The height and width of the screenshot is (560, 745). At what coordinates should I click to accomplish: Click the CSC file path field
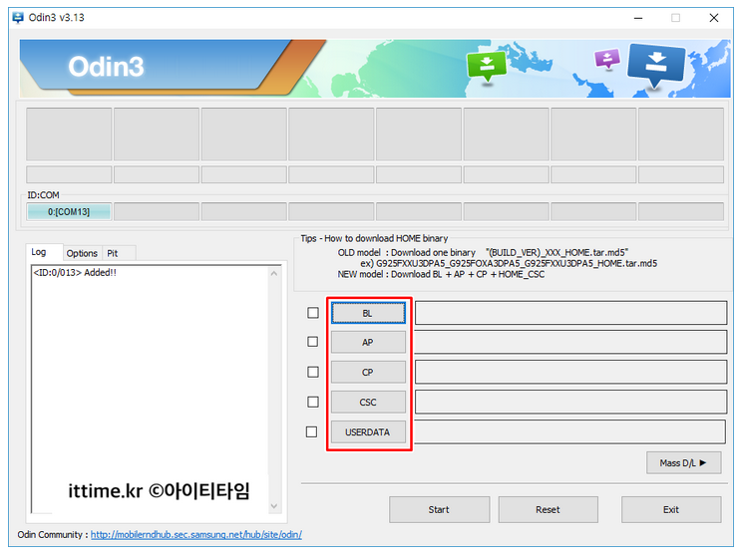(570, 402)
